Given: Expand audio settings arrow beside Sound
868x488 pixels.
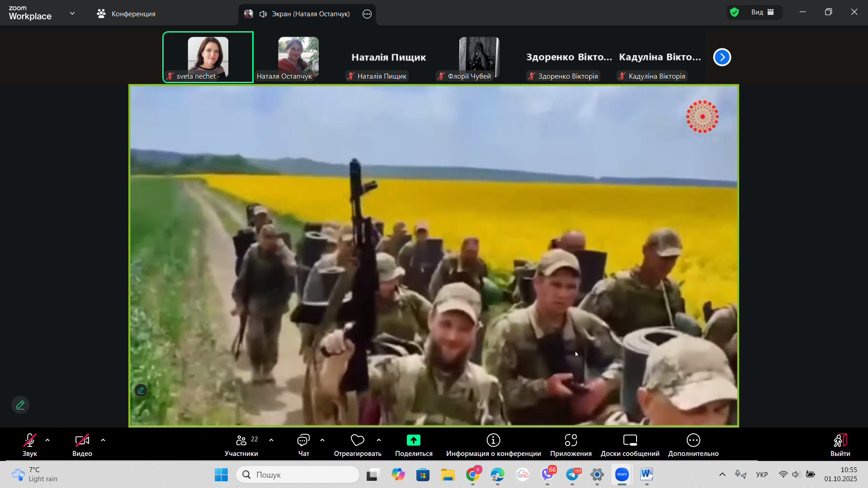Looking at the screenshot, I should click(x=47, y=440).
